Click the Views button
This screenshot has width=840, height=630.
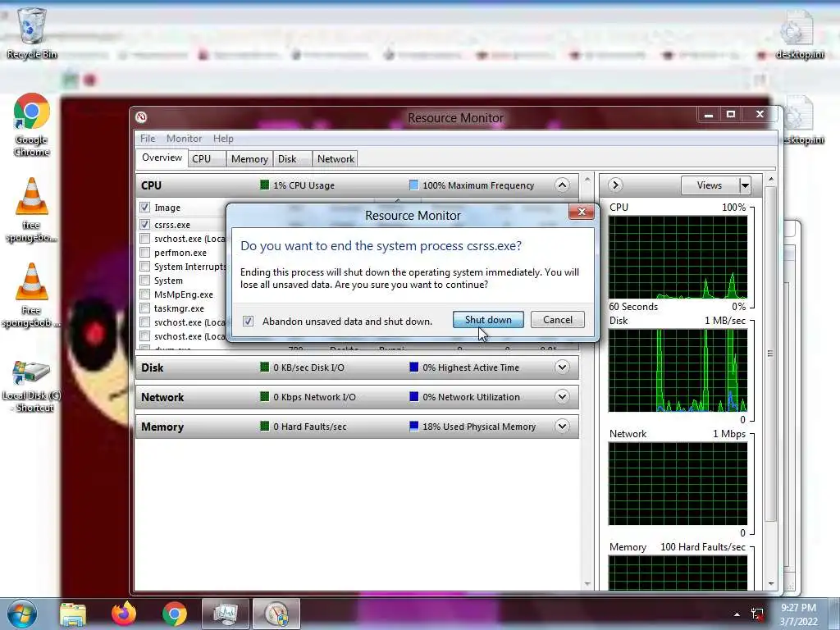tap(710, 185)
